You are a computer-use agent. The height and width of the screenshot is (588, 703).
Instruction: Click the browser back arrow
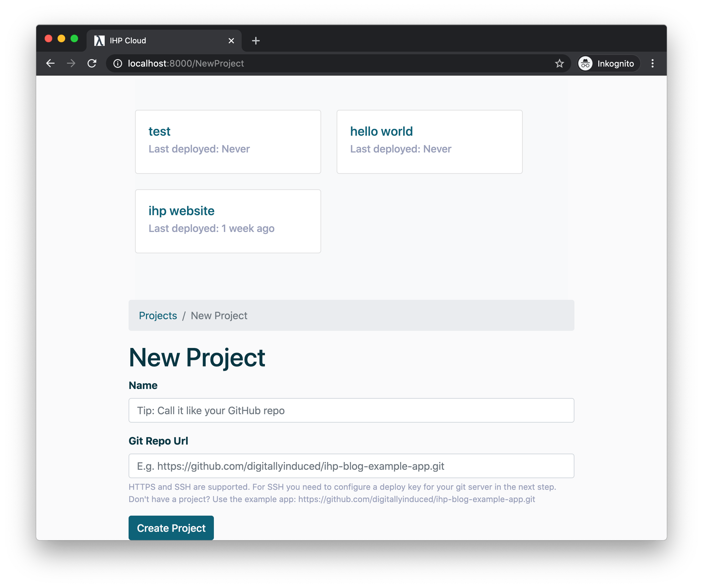50,63
